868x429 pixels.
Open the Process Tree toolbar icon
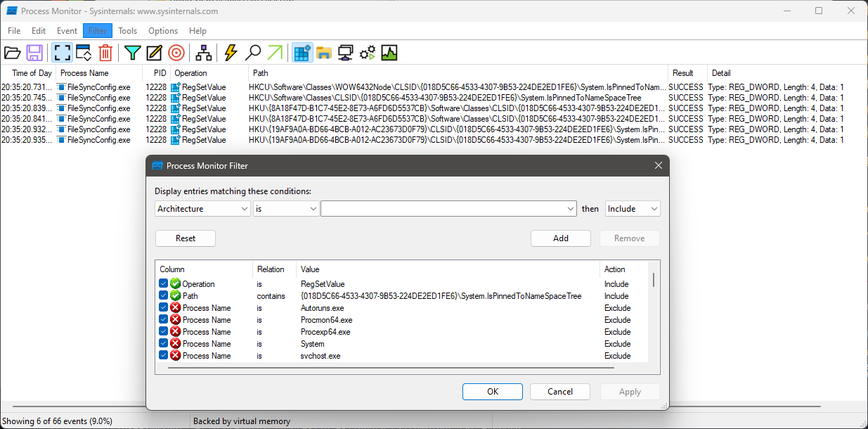click(204, 53)
